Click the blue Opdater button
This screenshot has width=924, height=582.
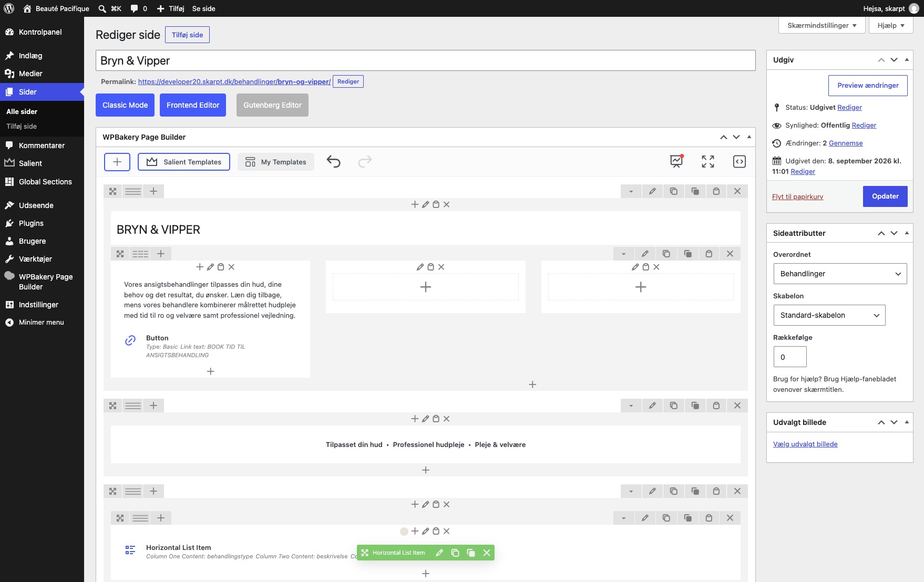pyautogui.click(x=885, y=196)
